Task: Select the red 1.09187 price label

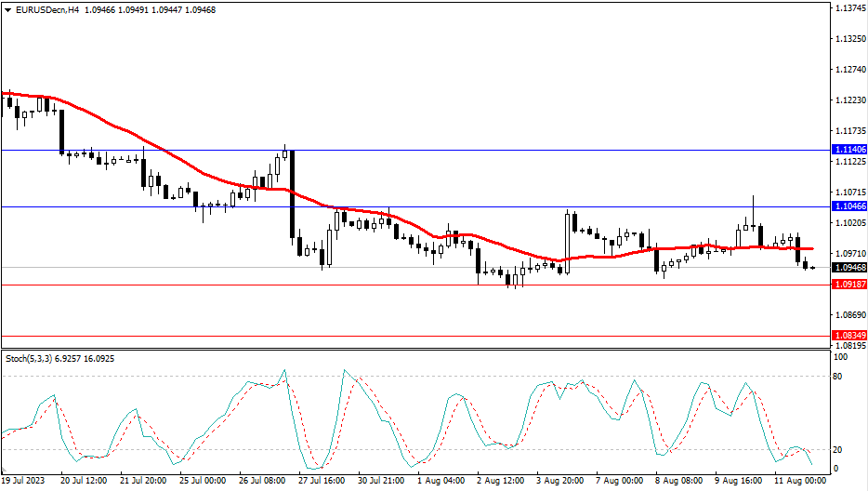Action: pos(849,285)
